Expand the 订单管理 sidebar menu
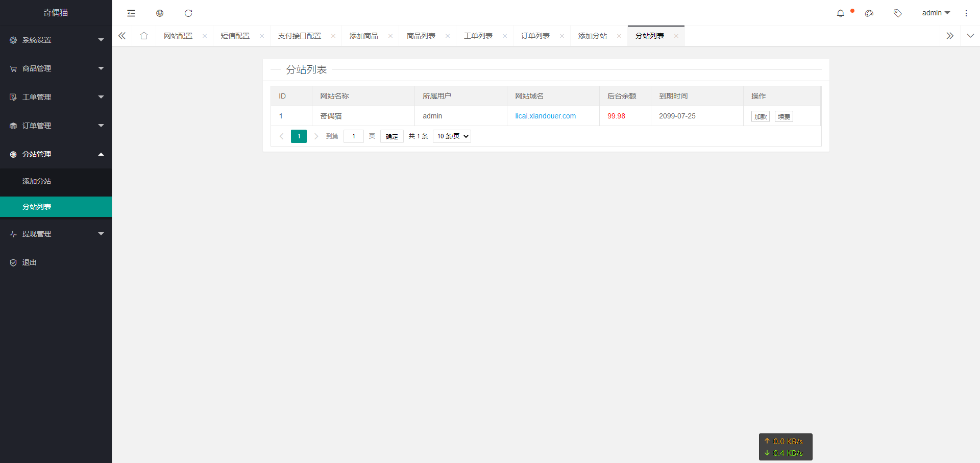 click(56, 126)
